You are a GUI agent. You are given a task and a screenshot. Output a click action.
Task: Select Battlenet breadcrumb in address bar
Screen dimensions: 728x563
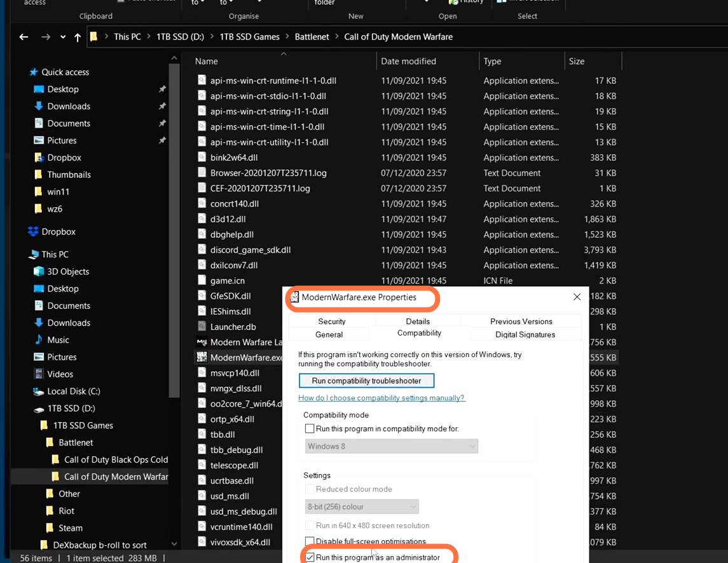pos(312,37)
